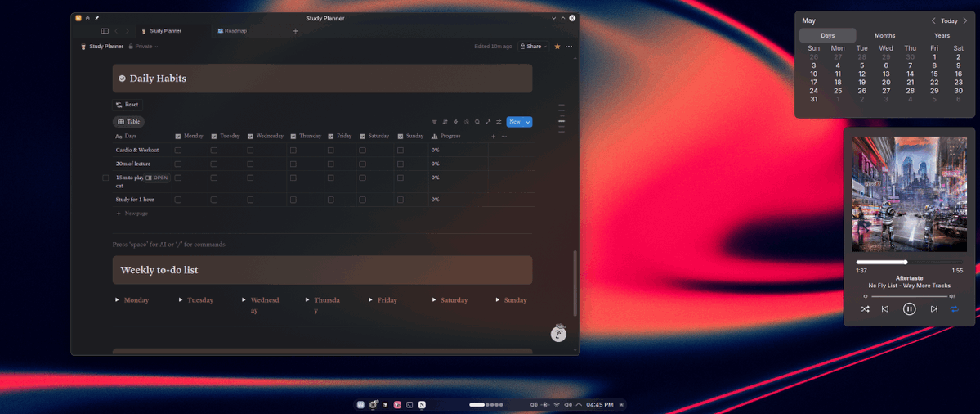Open the three-dot menu in the table header

503,136
